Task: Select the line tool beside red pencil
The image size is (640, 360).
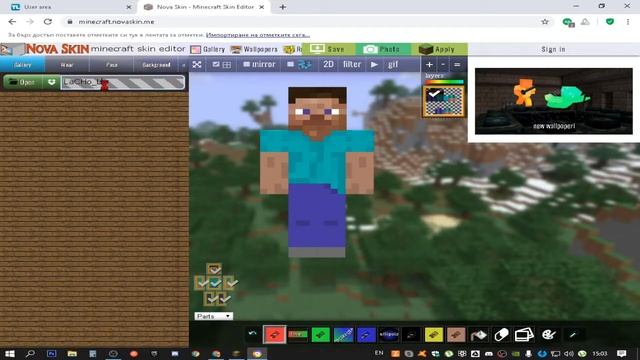Action: click(x=298, y=334)
